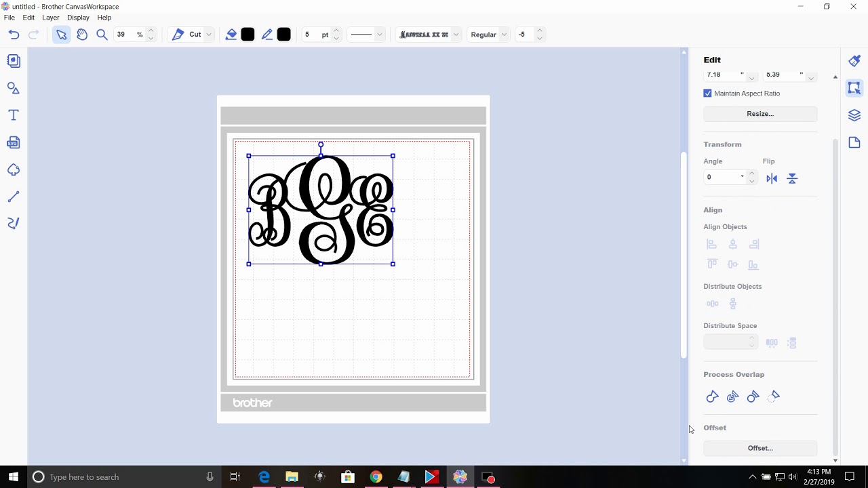
Task: Decrease character spacing value stepper
Action: pyautogui.click(x=540, y=38)
